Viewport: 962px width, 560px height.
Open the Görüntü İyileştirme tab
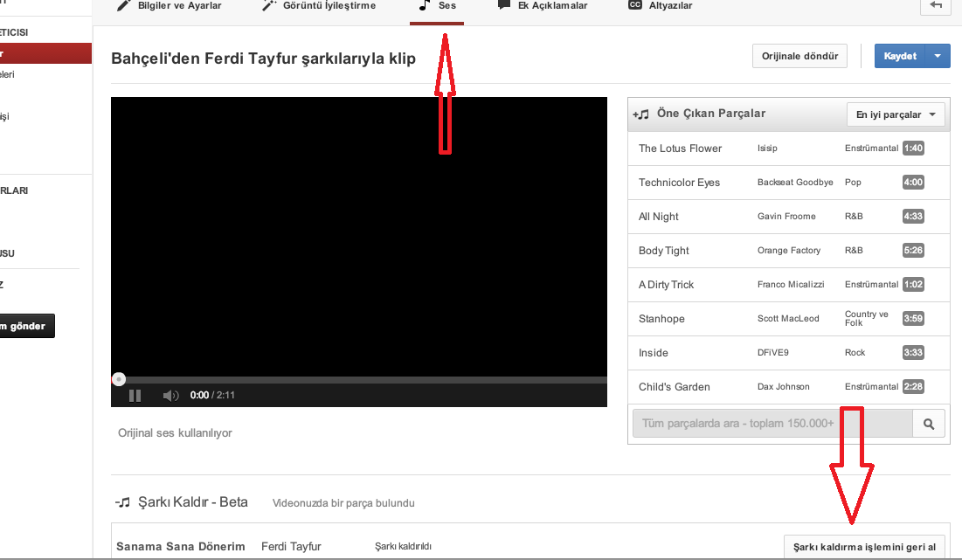[319, 6]
